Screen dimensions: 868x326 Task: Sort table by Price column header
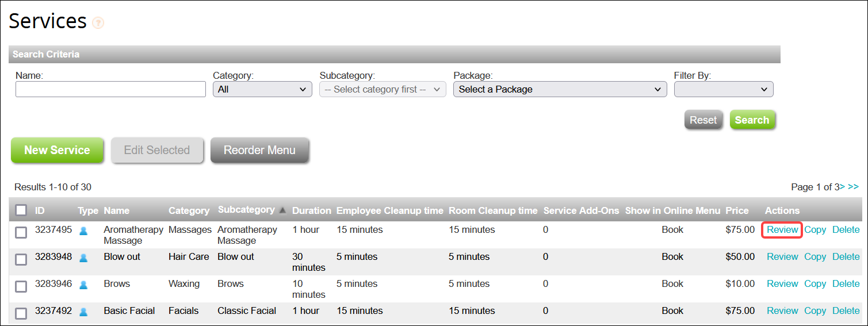coord(737,210)
